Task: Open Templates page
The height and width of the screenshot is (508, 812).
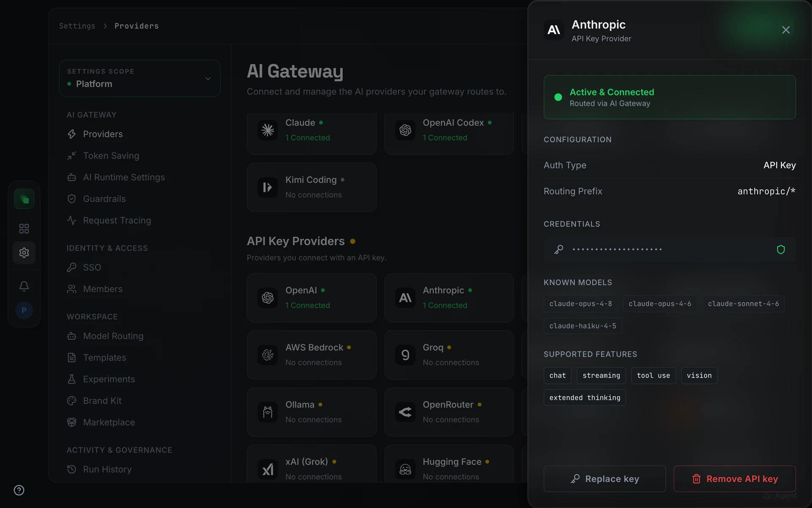Action: pos(104,358)
